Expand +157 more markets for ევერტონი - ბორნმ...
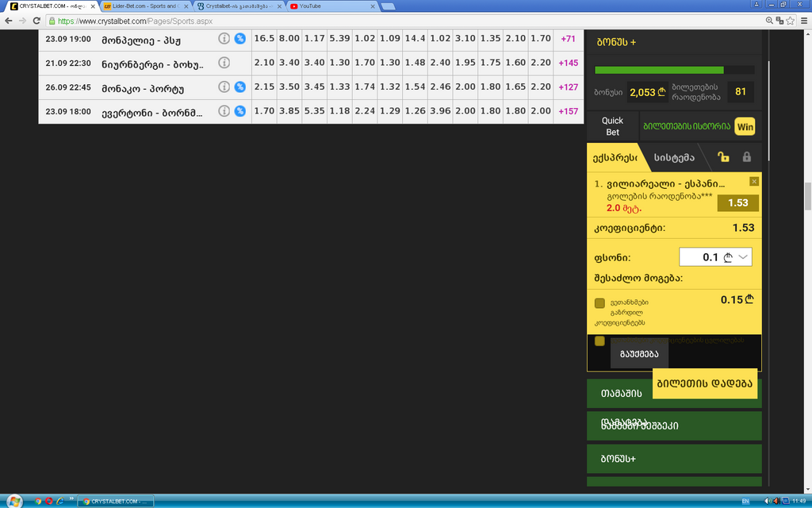Screen dimensions: 812x508 (568, 111)
